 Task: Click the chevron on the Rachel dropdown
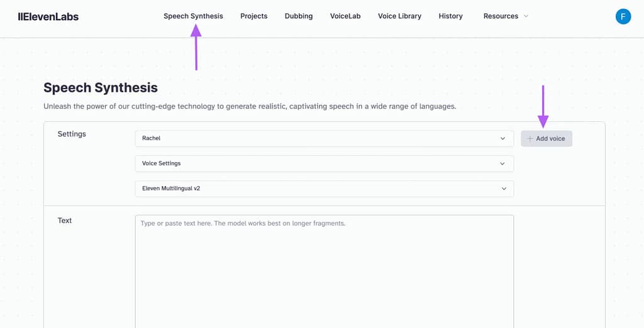(502, 138)
